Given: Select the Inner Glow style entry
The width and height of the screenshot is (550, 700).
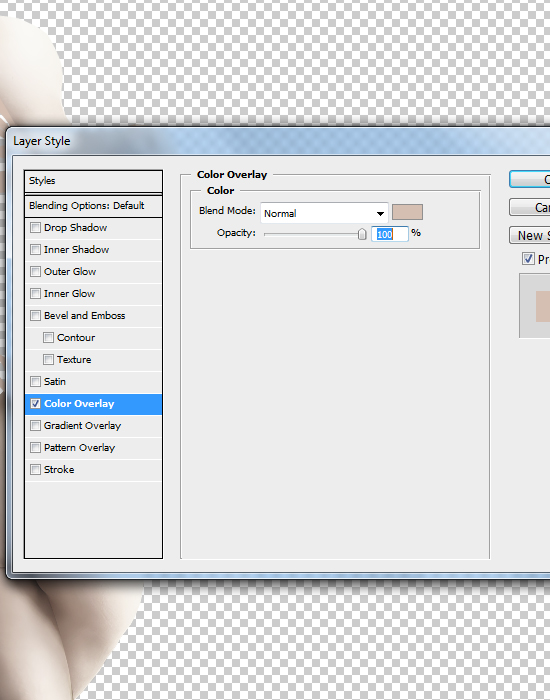Looking at the screenshot, I should [x=70, y=293].
